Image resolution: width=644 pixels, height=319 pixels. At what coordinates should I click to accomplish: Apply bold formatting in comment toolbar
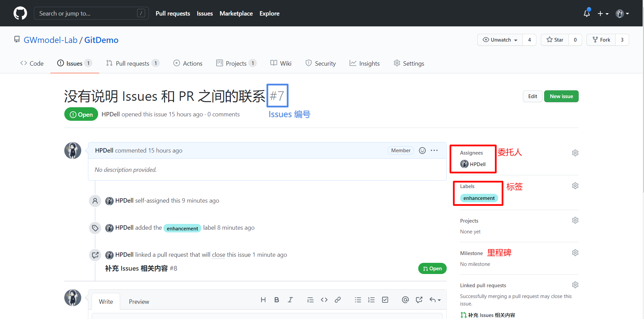(x=276, y=300)
